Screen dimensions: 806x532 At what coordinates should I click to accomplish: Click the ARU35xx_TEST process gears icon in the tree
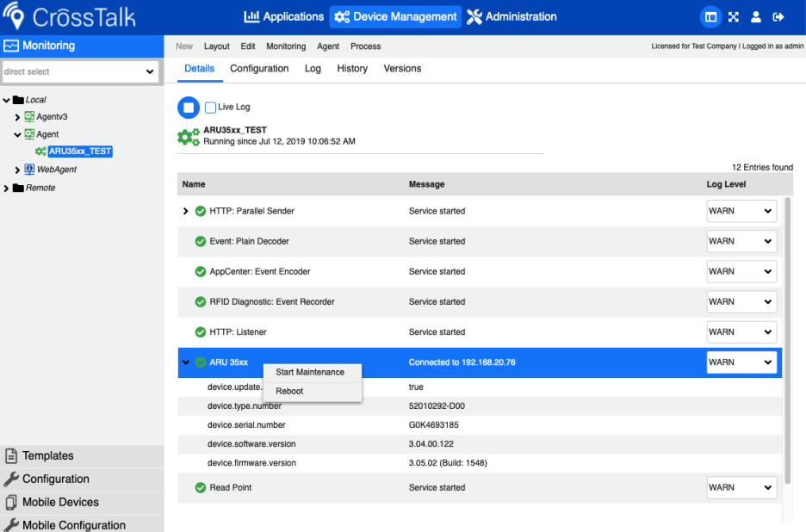[x=40, y=152]
